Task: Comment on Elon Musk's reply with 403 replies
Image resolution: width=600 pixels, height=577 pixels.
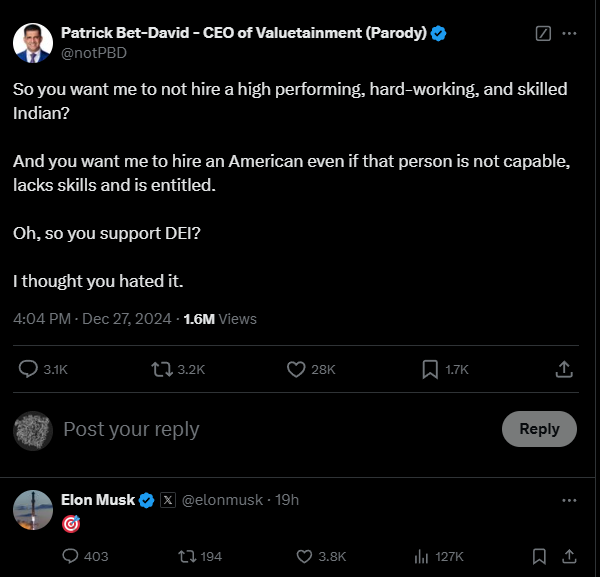Action: coord(70,556)
